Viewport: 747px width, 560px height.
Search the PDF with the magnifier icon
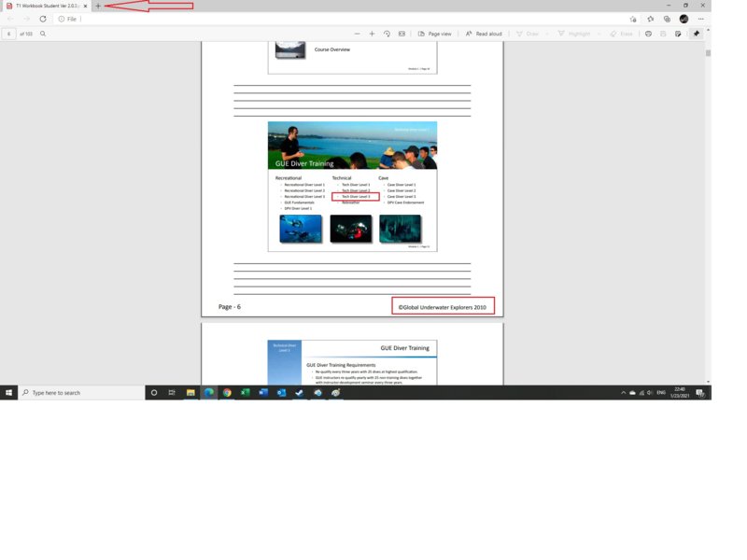tap(43, 34)
